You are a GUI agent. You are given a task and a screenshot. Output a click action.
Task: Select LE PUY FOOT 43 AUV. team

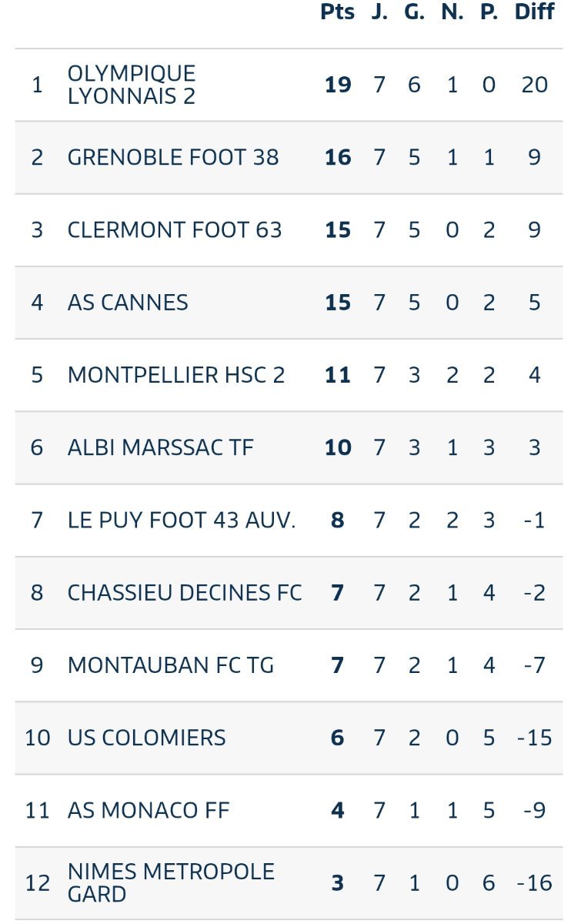(182, 521)
